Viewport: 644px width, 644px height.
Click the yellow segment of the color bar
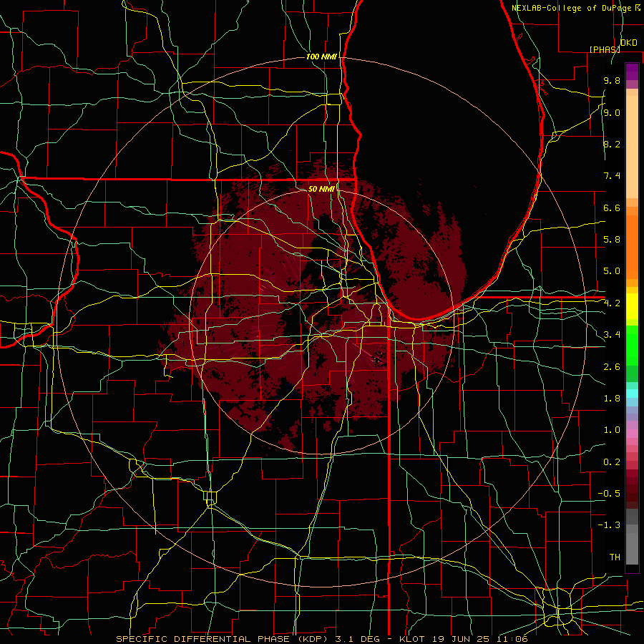(x=632, y=306)
